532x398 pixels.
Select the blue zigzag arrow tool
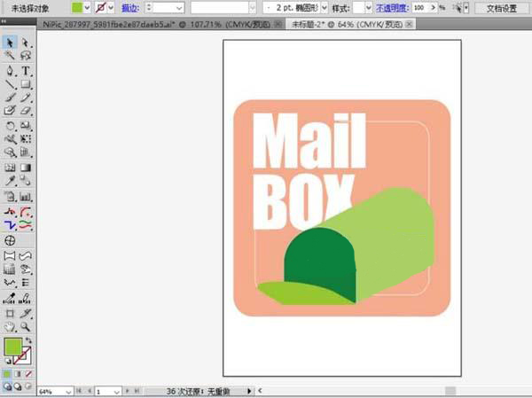(10, 224)
